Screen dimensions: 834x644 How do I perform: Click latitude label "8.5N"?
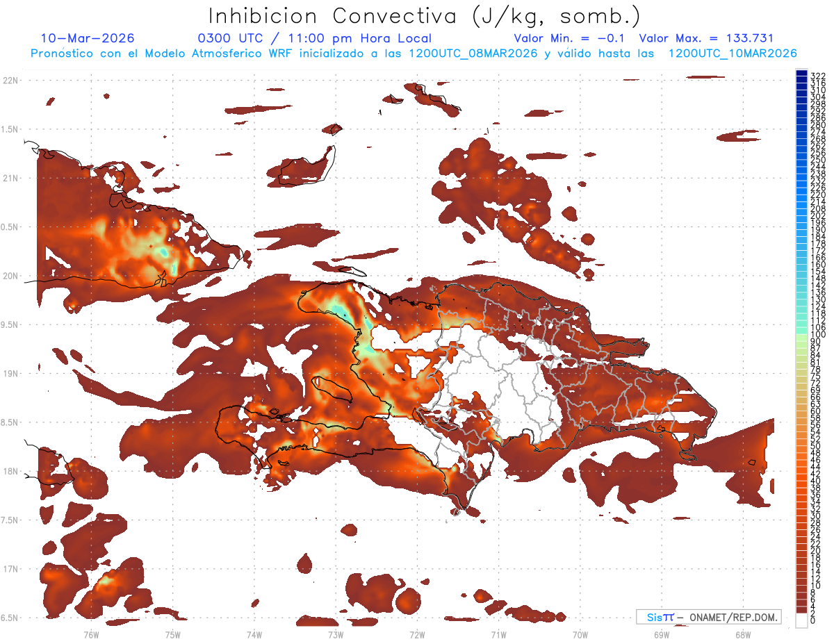click(10, 422)
